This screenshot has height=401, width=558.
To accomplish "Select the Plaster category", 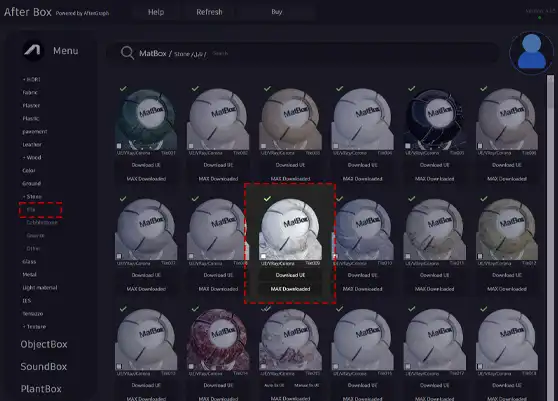I will point(31,105).
